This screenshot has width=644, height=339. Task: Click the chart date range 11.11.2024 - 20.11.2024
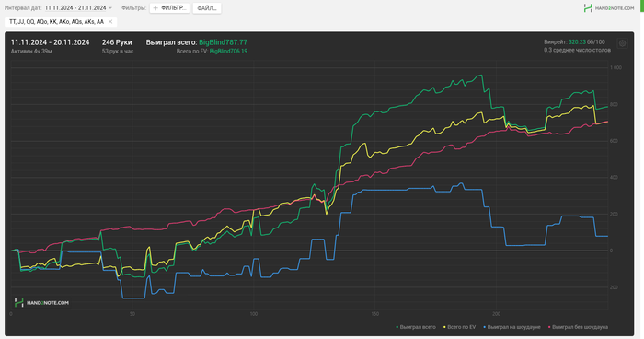pos(50,42)
